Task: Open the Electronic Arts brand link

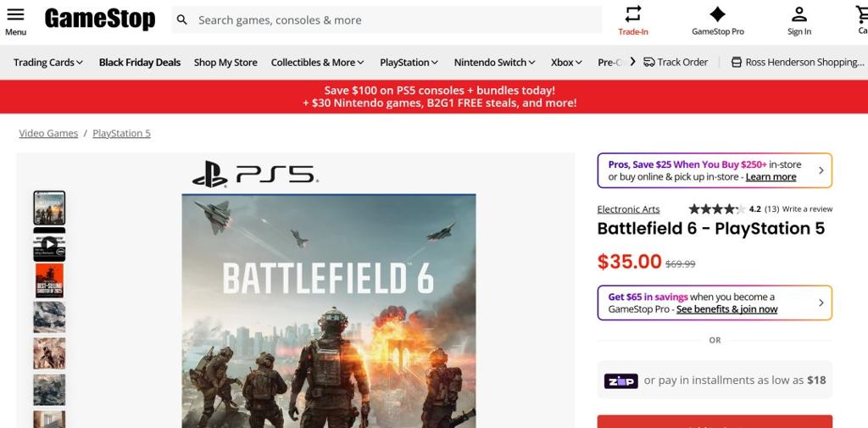Action: click(x=628, y=209)
